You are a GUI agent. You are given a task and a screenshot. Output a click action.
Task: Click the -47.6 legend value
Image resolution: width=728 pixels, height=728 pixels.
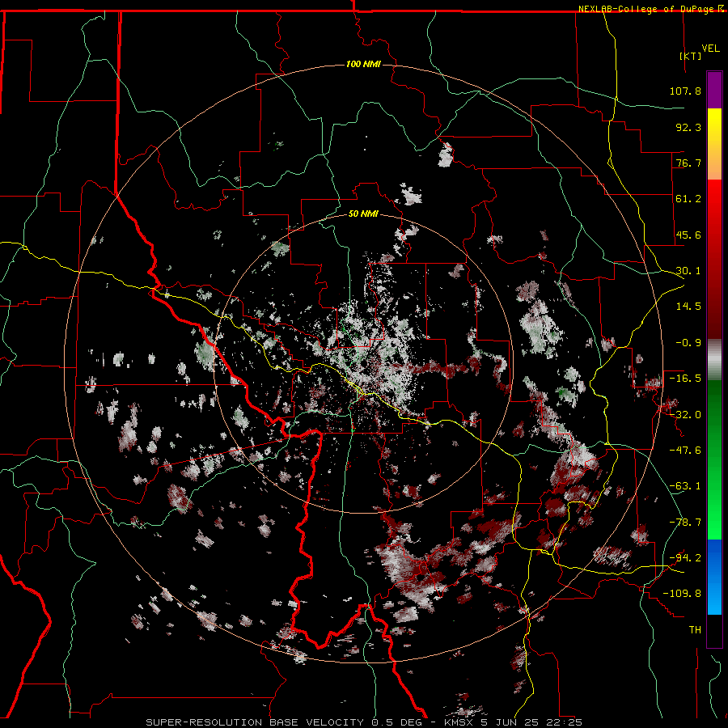(x=685, y=451)
